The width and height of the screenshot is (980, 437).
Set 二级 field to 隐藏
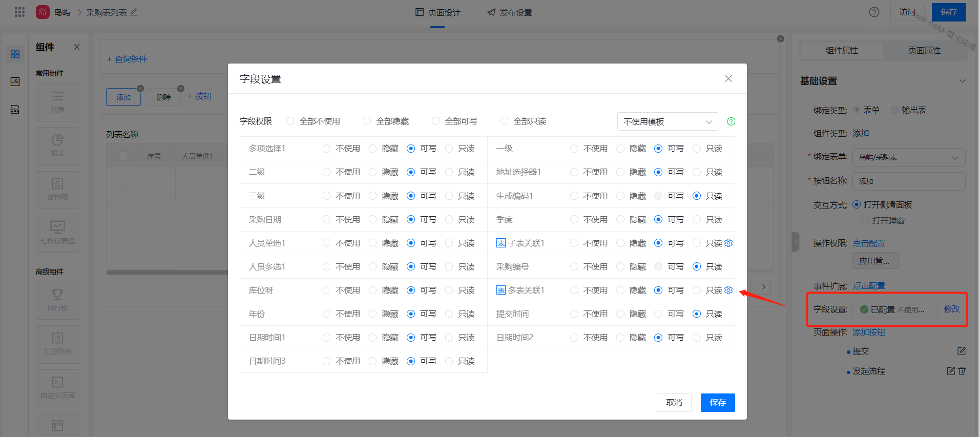pyautogui.click(x=373, y=172)
